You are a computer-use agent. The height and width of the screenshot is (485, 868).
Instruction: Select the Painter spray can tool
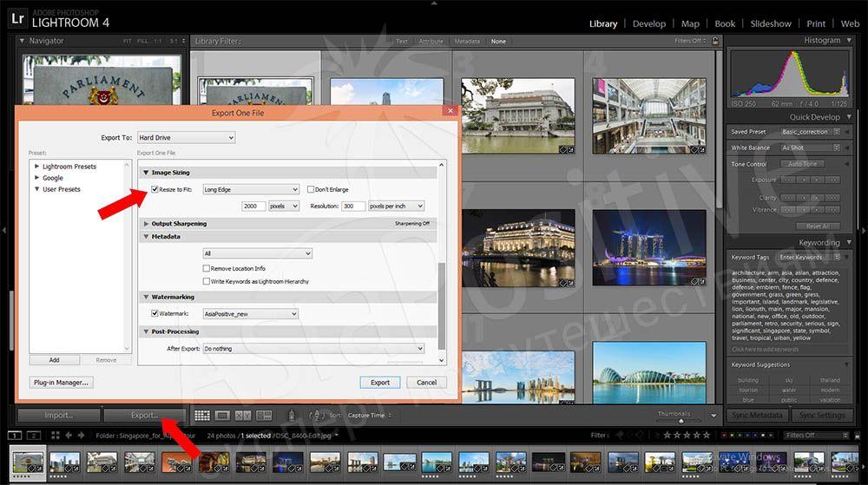coord(291,415)
